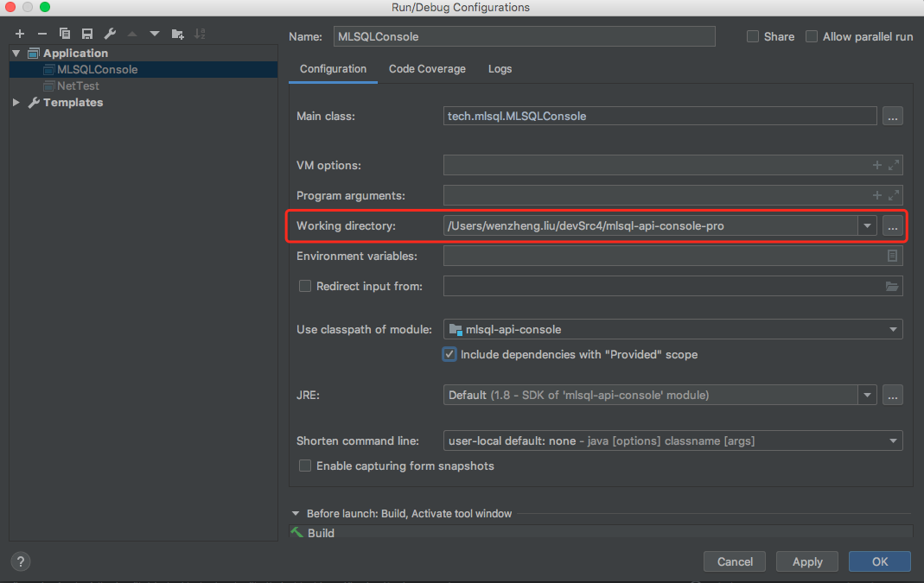Switch to the Logs tab
924x583 pixels.
pyautogui.click(x=500, y=69)
